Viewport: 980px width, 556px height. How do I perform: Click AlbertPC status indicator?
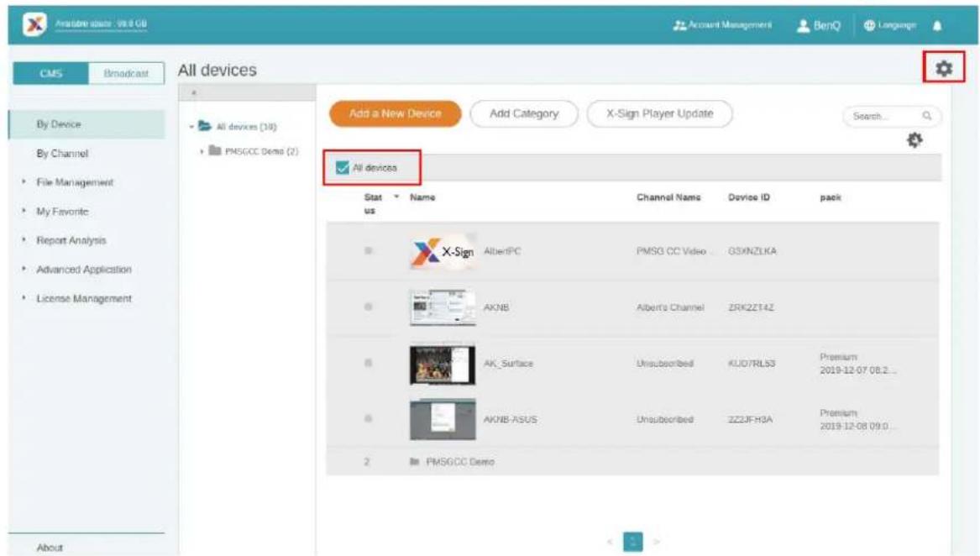tap(368, 251)
